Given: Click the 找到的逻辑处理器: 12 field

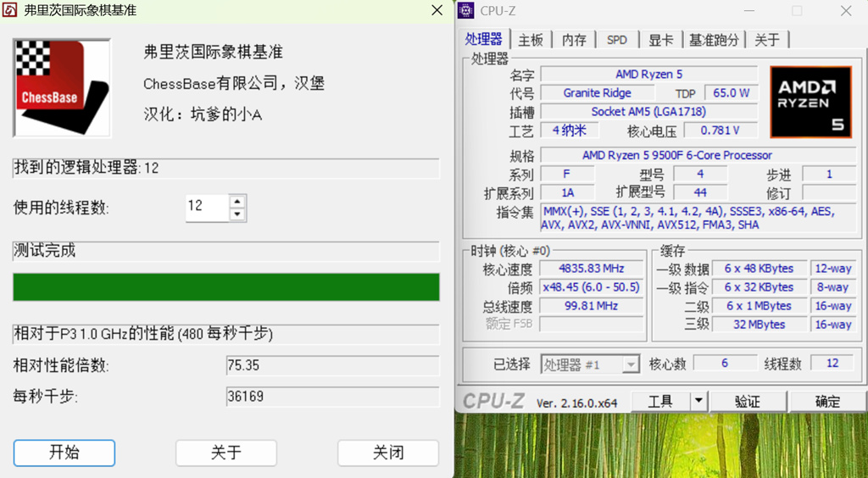Looking at the screenshot, I should [225, 168].
